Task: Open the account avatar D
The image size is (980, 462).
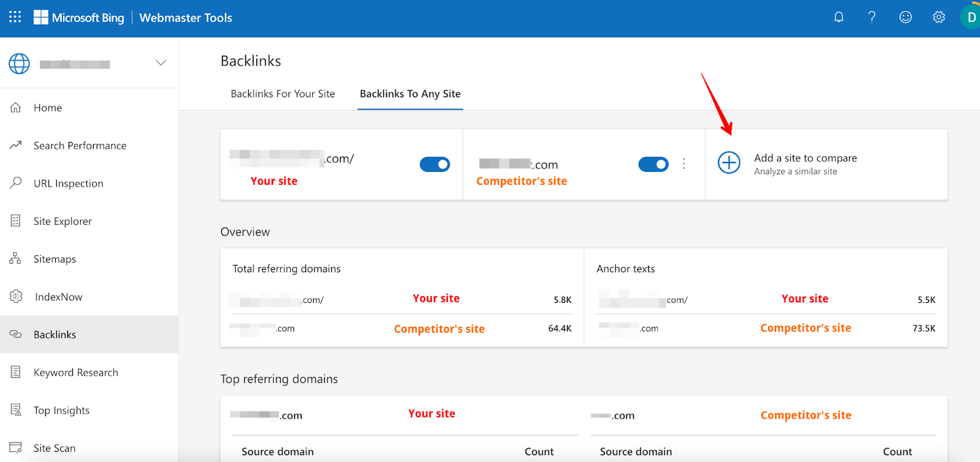Action: coord(971,18)
